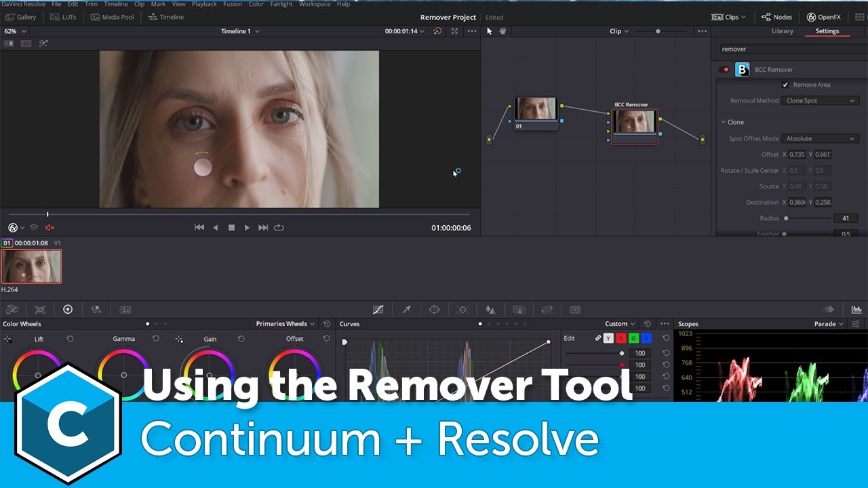Jump to the last frame
Screen dimensions: 868x488
click(x=263, y=228)
